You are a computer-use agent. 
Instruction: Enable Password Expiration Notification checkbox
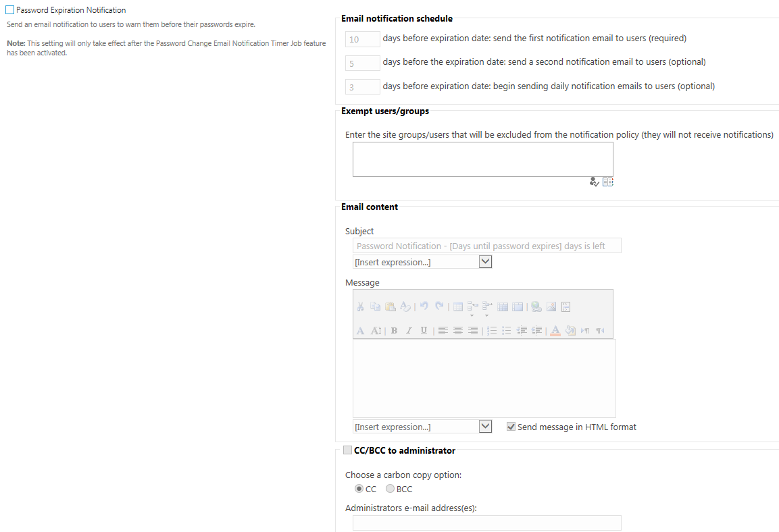coord(9,10)
